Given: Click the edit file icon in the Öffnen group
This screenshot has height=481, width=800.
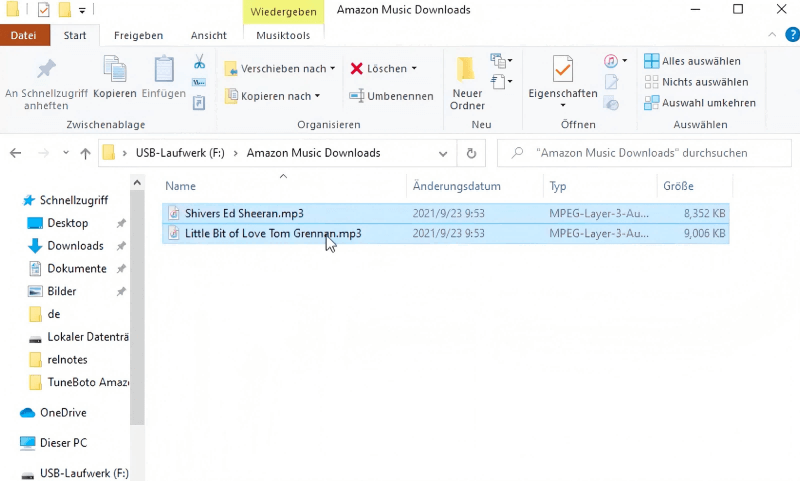Looking at the screenshot, I should tap(611, 82).
